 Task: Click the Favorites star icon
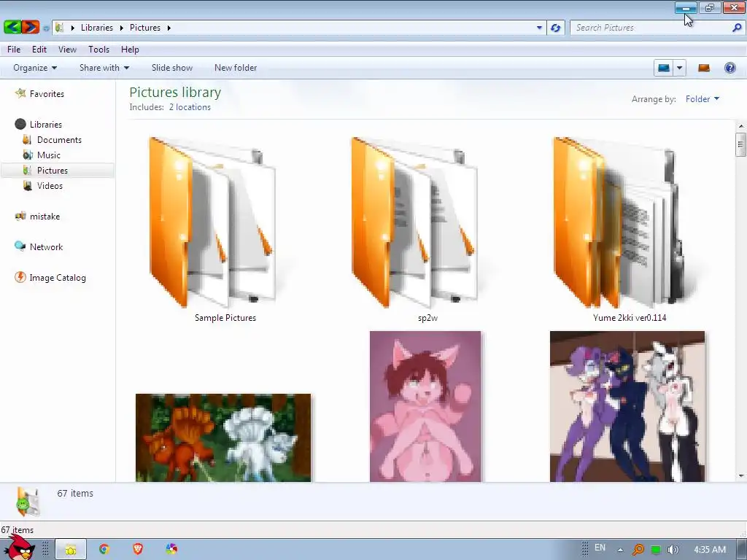point(20,93)
